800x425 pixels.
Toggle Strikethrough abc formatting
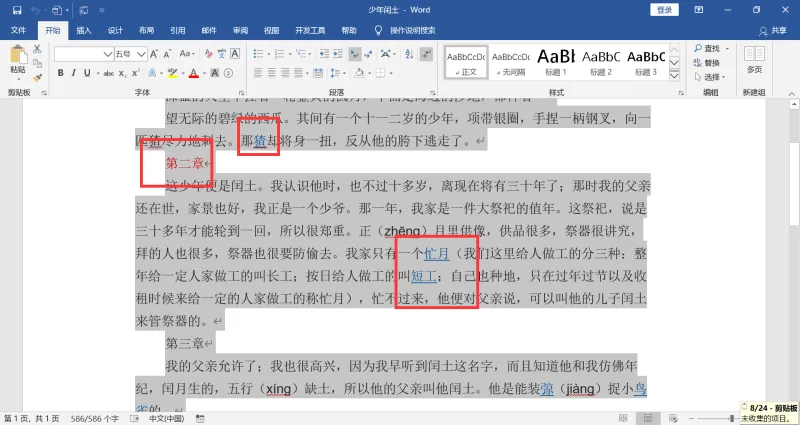(109, 73)
